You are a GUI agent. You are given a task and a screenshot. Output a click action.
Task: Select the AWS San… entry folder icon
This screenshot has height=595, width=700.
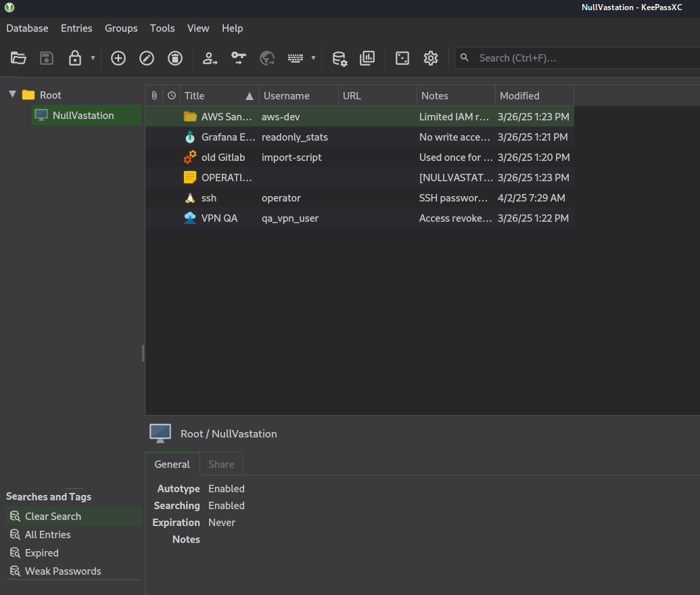[x=190, y=116]
